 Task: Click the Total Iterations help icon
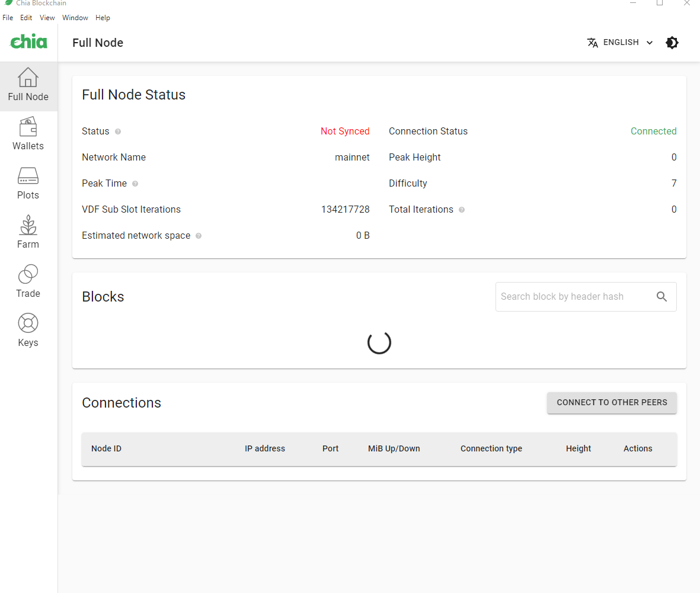tap(462, 210)
